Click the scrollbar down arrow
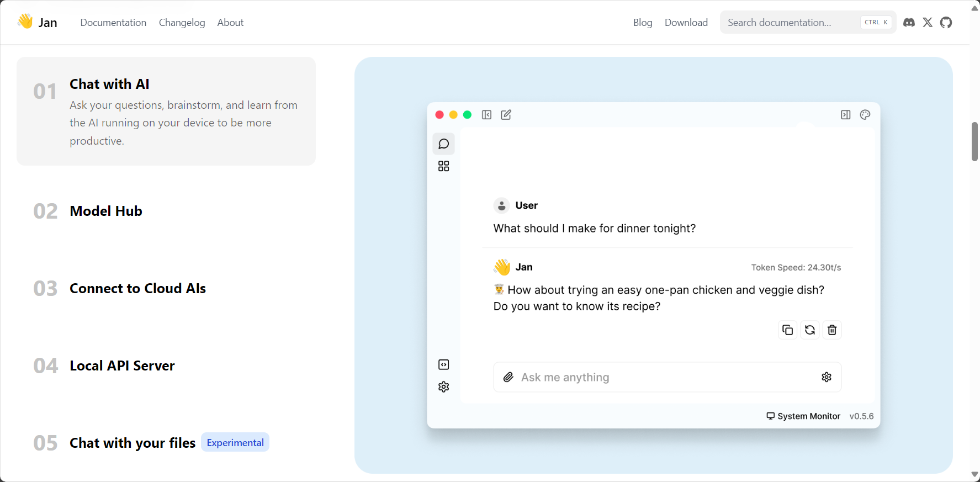The height and width of the screenshot is (482, 980). [x=975, y=475]
